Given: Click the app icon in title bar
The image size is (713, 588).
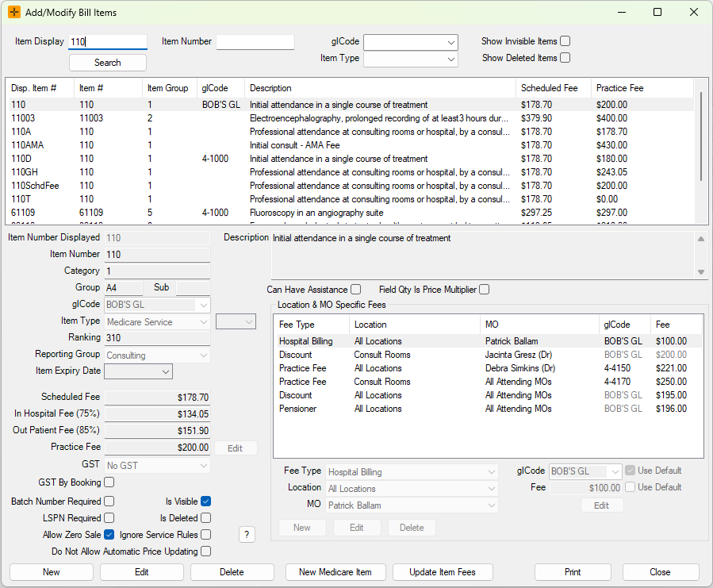Looking at the screenshot, I should click(14, 12).
